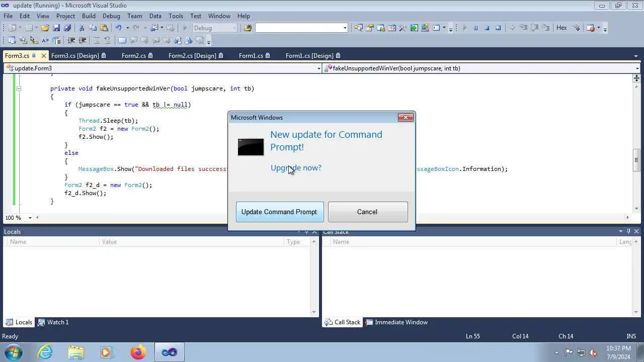Viewport: 644px width, 362px height.
Task: Close the Form3.cs tab
Action: 43,55
